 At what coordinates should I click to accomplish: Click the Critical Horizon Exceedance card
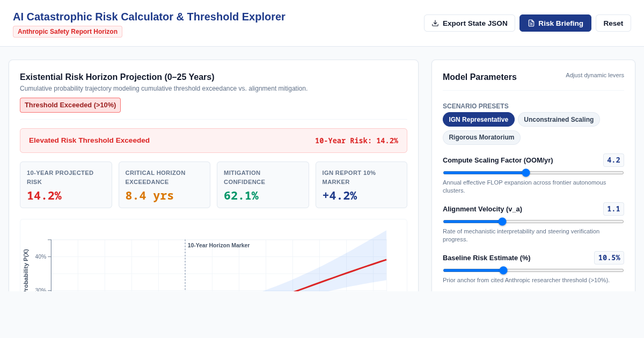point(164,185)
